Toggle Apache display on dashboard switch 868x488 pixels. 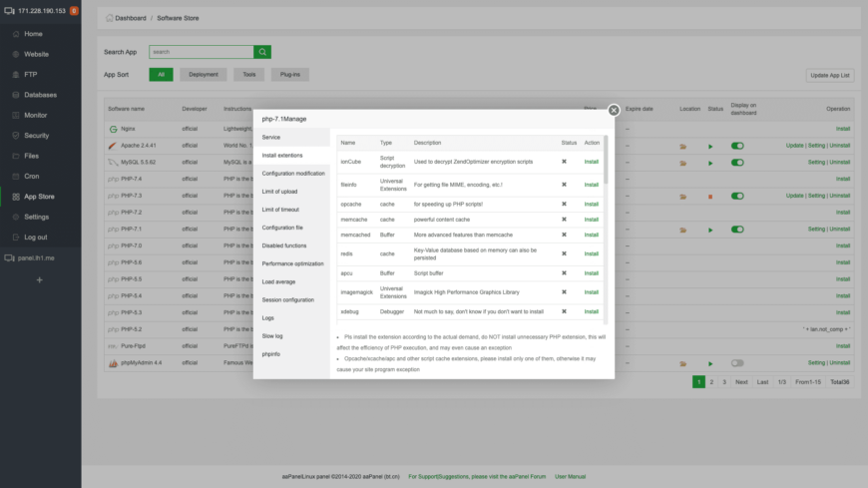pos(737,146)
